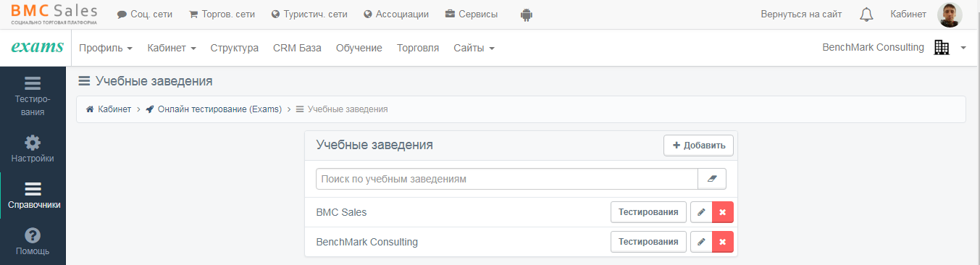The width and height of the screenshot is (980, 265).
Task: Open Тестирования for BMC Sales
Action: coord(648,212)
